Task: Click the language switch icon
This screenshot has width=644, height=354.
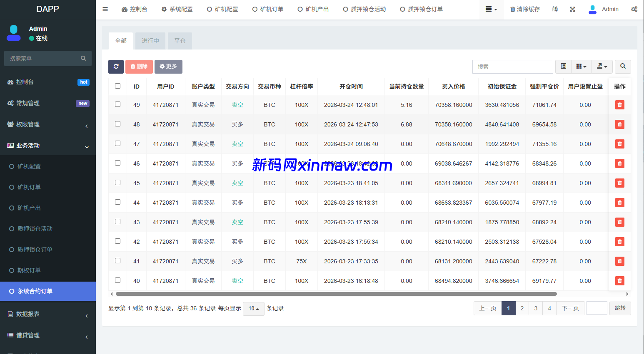Action: [x=555, y=9]
